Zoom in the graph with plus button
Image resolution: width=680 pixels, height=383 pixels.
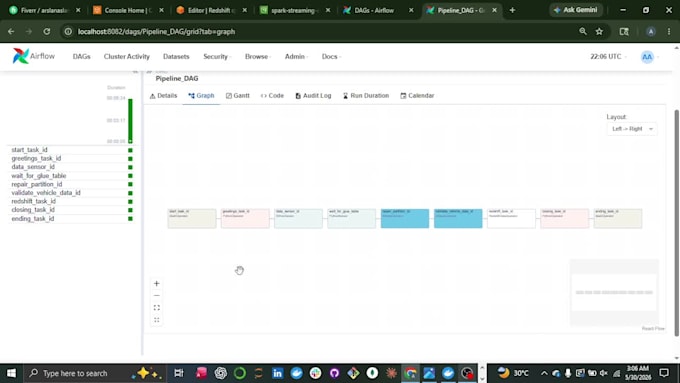[157, 284]
